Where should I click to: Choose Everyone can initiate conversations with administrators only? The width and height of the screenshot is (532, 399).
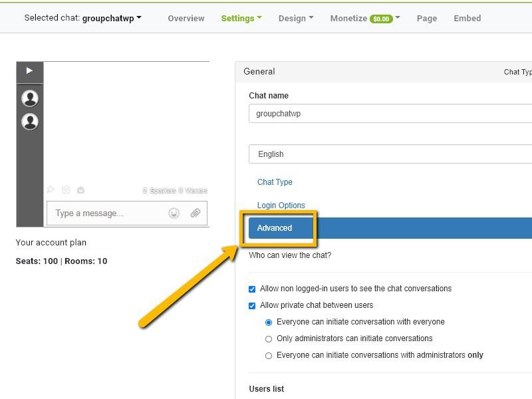[269, 356]
